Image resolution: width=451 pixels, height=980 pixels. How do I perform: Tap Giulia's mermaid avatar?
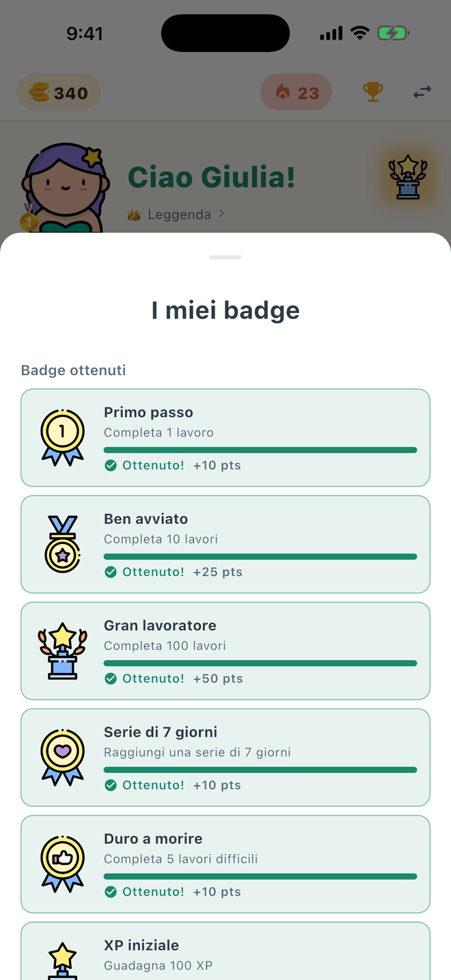62,189
